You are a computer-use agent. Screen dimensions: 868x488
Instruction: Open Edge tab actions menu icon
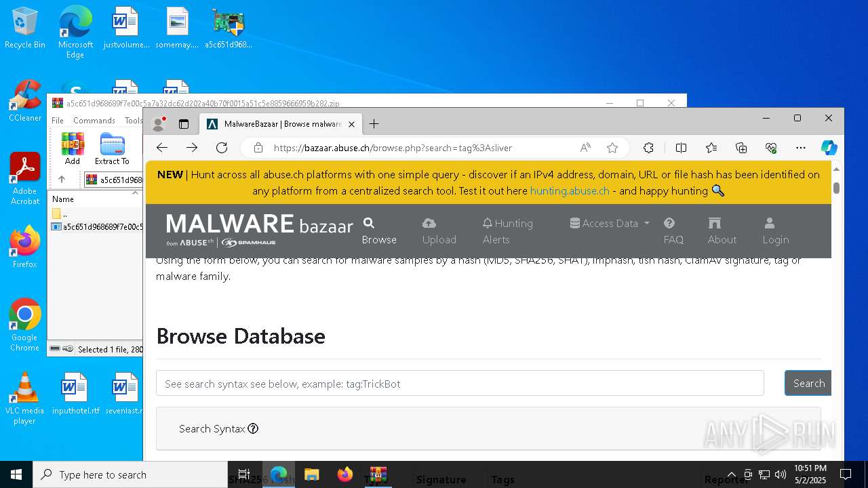pyautogui.click(x=183, y=124)
